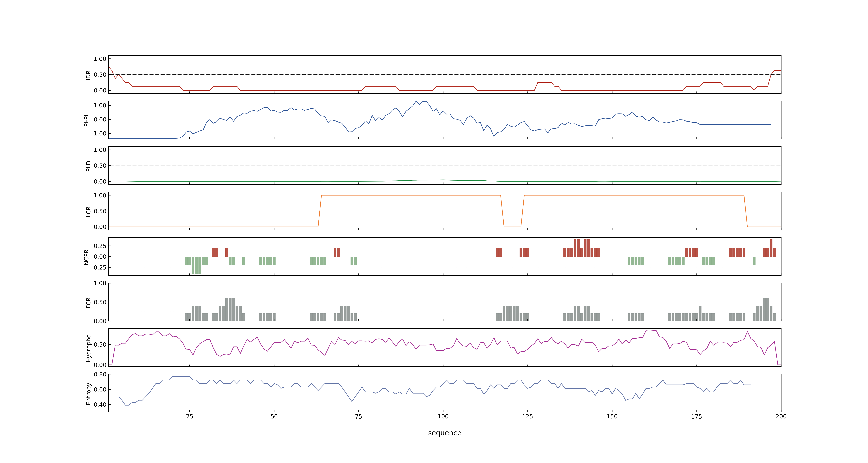Click the 0.50 tick on Hydropho axis
The image size is (868, 463).
coord(100,345)
